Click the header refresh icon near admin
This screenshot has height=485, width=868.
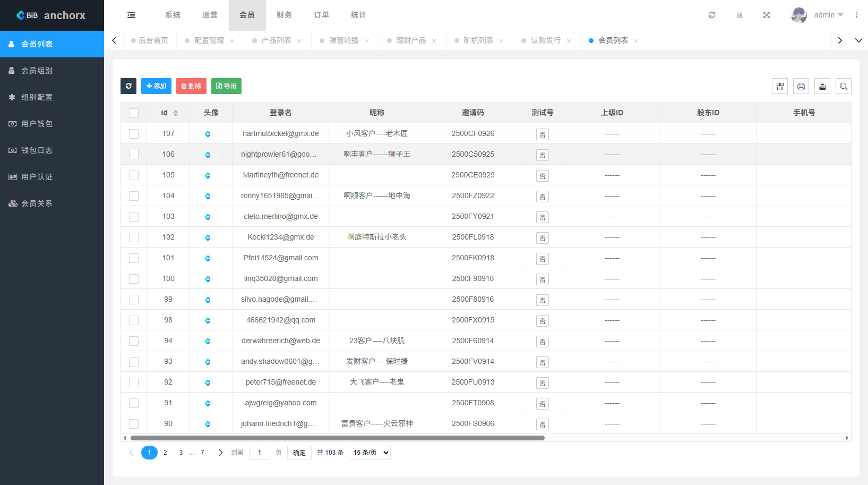(712, 15)
